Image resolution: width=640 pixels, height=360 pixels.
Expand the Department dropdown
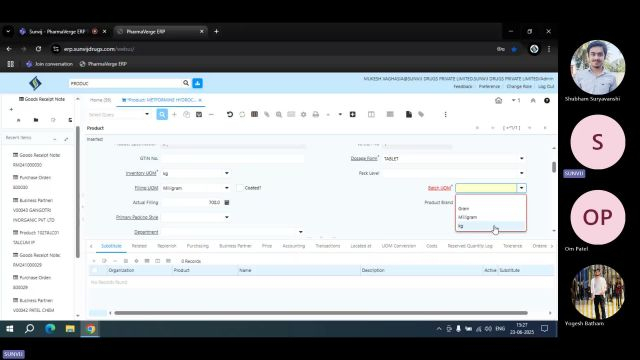(x=300, y=232)
